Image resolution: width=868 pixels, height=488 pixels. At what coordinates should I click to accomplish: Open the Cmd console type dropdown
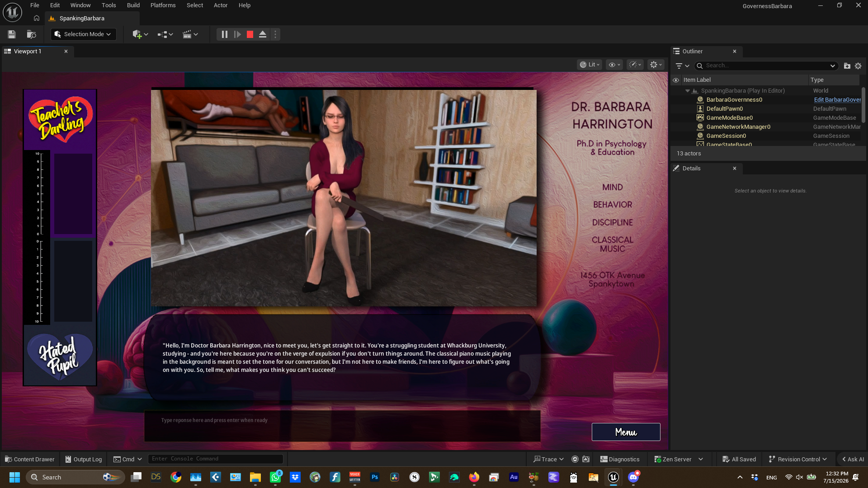click(127, 459)
